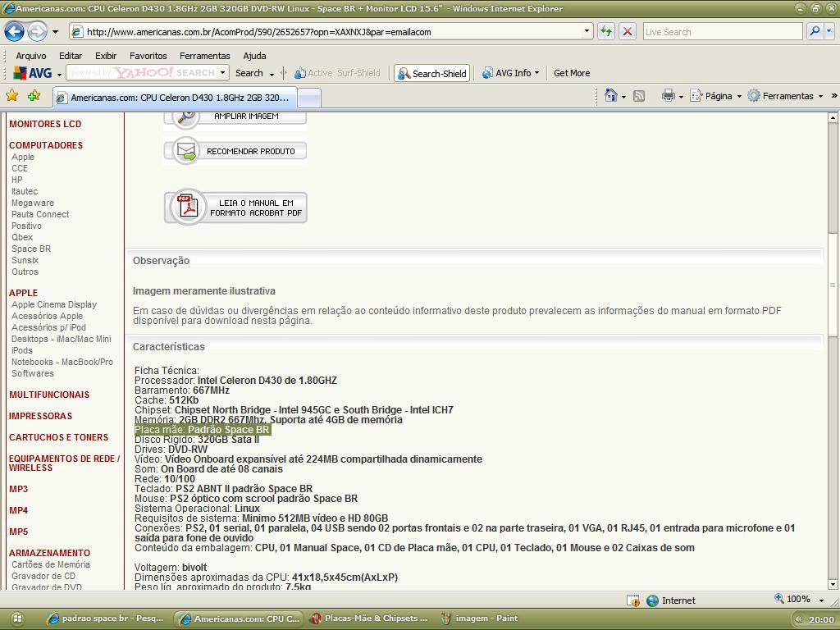
Task: Click the Start button on the taskbar
Action: click(x=16, y=619)
